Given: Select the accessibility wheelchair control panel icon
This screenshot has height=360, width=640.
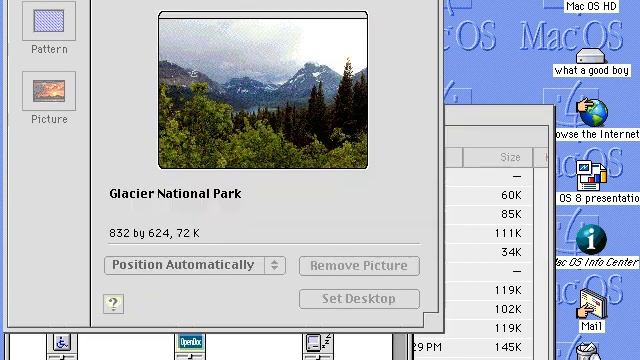Looking at the screenshot, I should pos(62,343).
